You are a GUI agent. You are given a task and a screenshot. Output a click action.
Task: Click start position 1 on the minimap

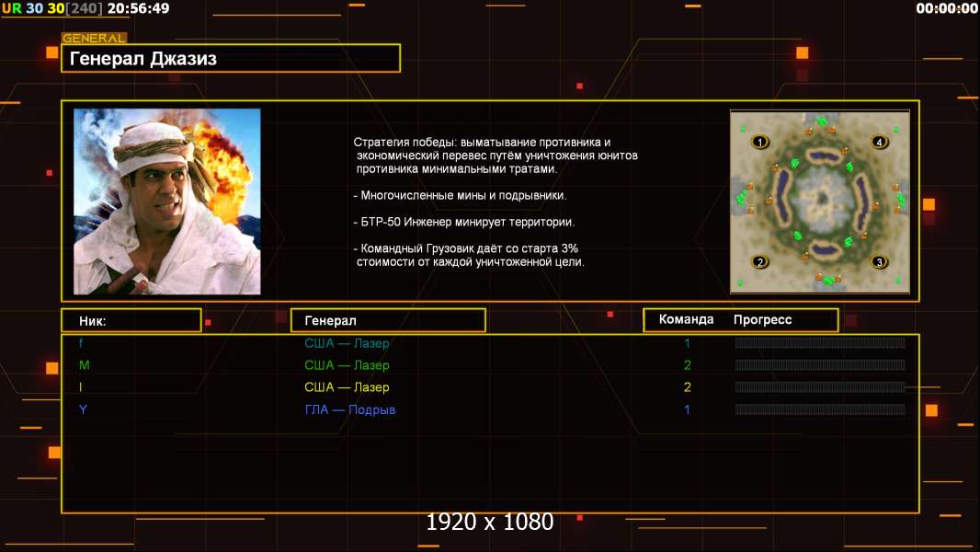[x=760, y=142]
